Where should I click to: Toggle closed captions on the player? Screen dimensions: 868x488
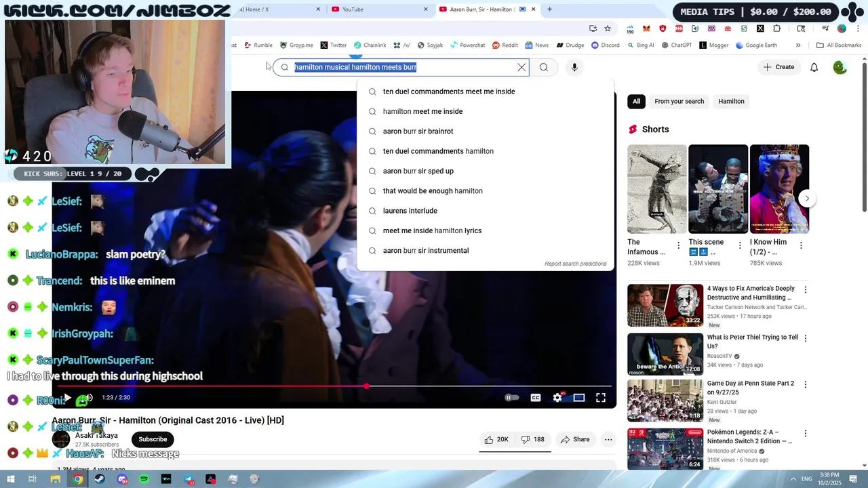536,398
